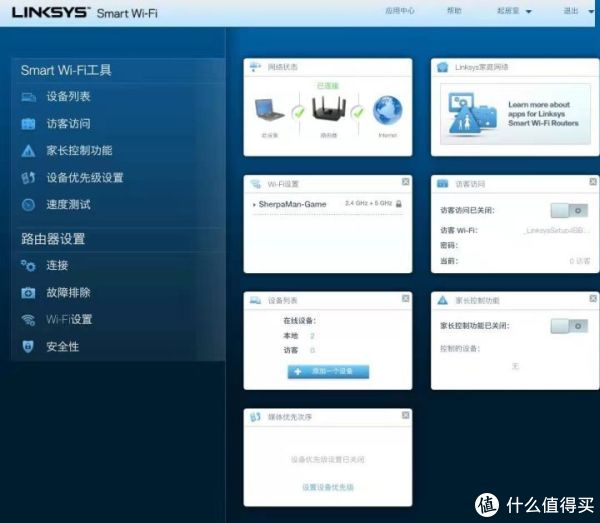This screenshot has width=600, height=523.
Task: Click the device list widget header icon
Action: [x=255, y=300]
